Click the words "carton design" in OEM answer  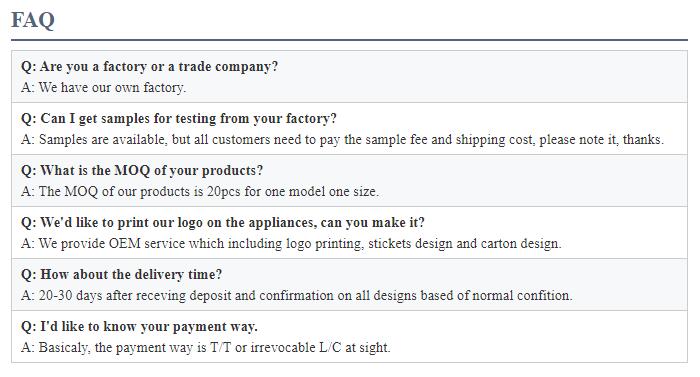(x=521, y=243)
